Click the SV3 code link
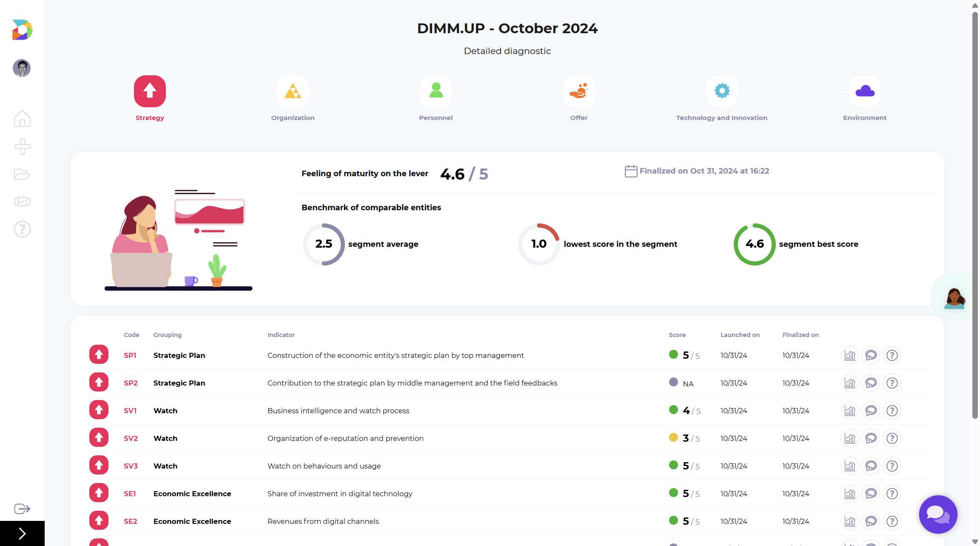 point(131,466)
